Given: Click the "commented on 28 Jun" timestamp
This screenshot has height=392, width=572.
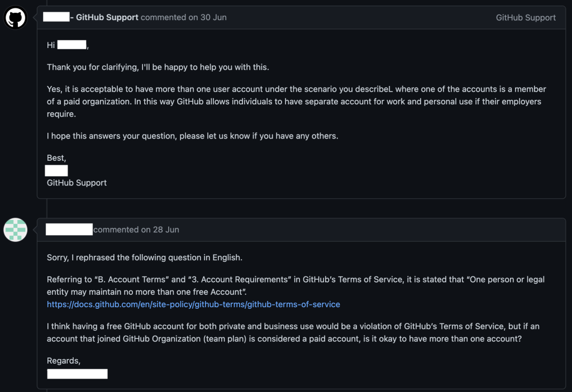Looking at the screenshot, I should coord(136,230).
